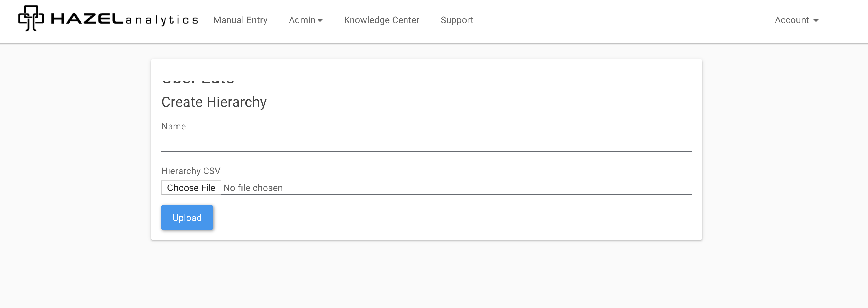Click the "Hierarchy CSV" label
This screenshot has height=308, width=868.
[191, 171]
